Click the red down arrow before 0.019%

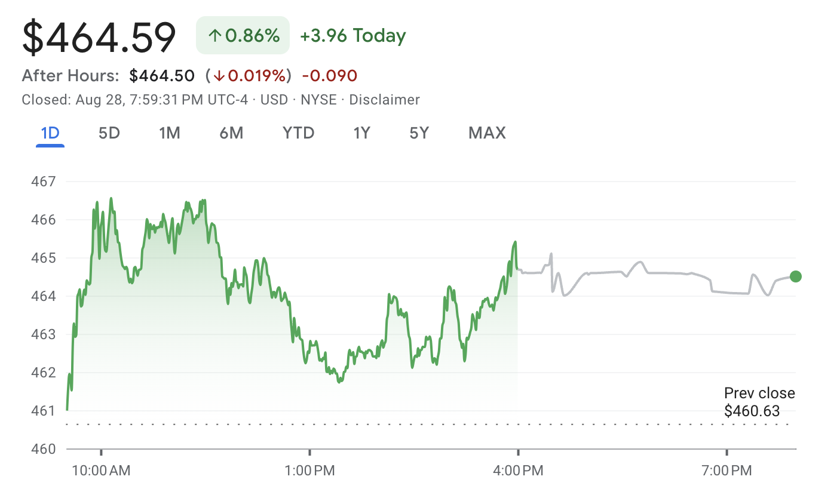point(219,76)
